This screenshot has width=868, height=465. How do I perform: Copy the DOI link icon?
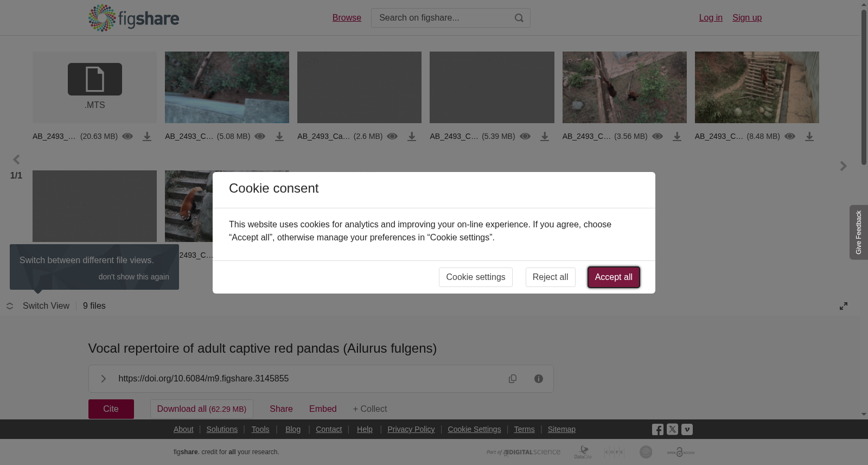(x=513, y=379)
